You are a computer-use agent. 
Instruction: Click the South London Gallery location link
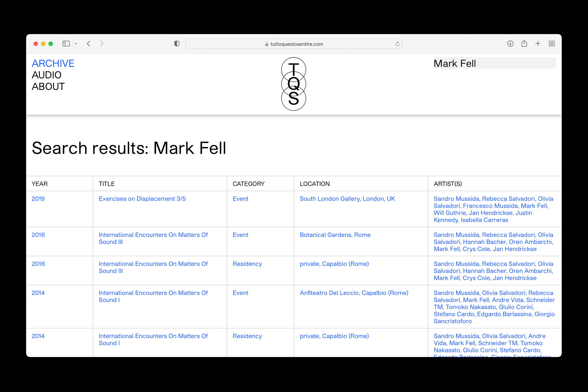[347, 199]
